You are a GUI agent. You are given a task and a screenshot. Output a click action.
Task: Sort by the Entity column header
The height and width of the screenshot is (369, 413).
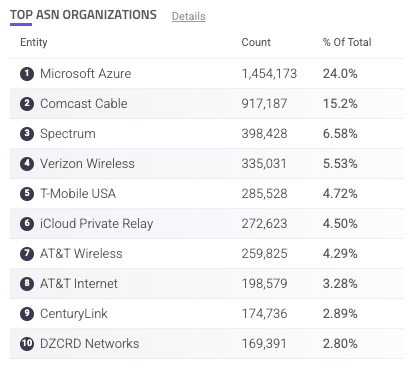tap(34, 42)
